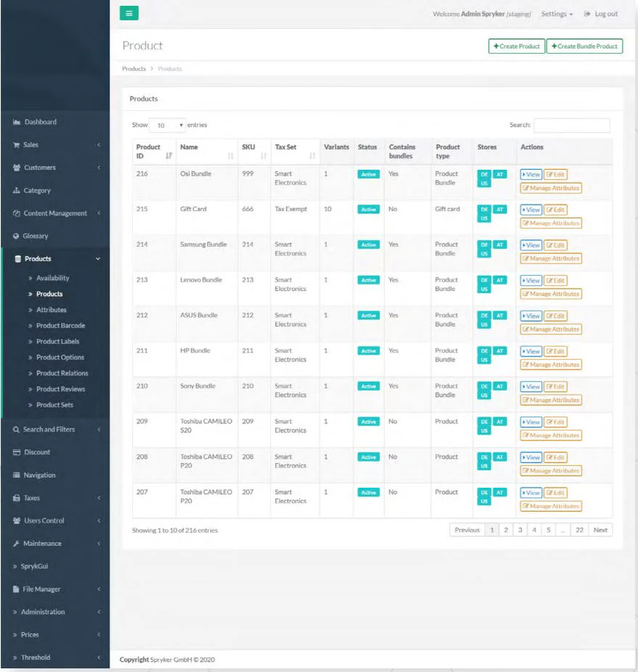Expand the Settings dropdown in the header
Image resolution: width=638 pixels, height=672 pixels.
(555, 13)
